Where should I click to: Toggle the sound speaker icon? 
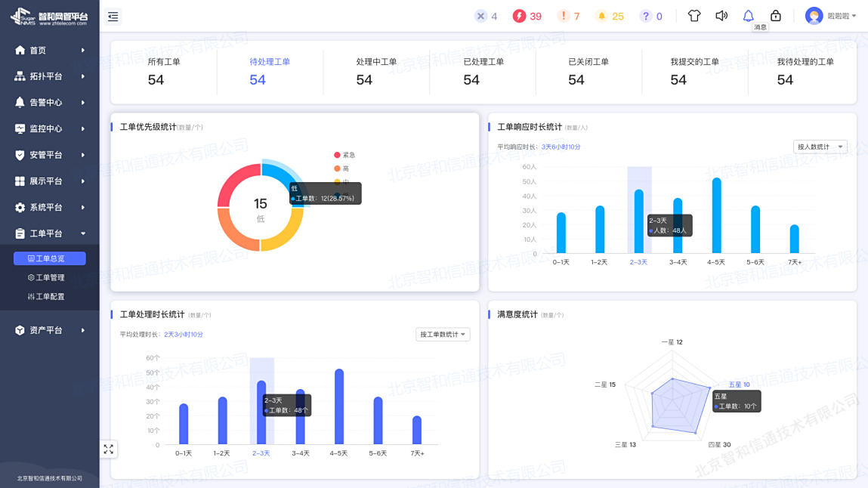[x=721, y=16]
